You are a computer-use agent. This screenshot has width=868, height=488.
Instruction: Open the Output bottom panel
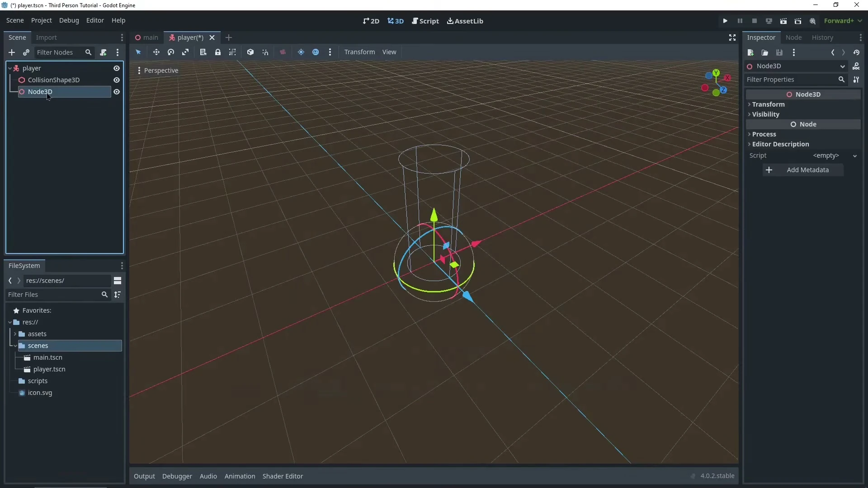point(144,476)
